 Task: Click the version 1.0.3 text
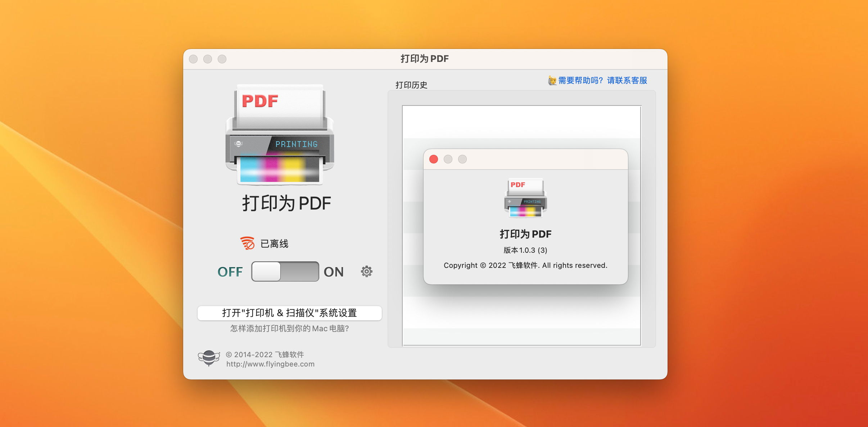(525, 250)
